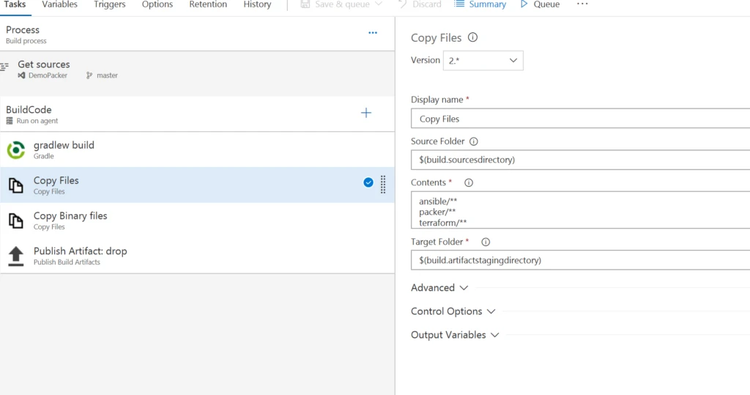
Task: Click the Contents info icon
Action: coord(469,183)
